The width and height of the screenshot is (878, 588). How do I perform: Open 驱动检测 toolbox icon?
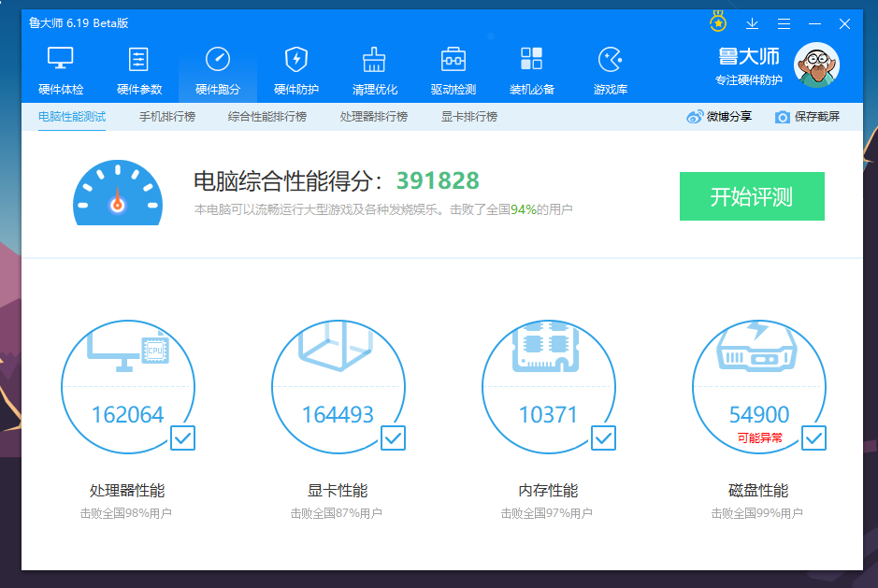tap(453, 59)
